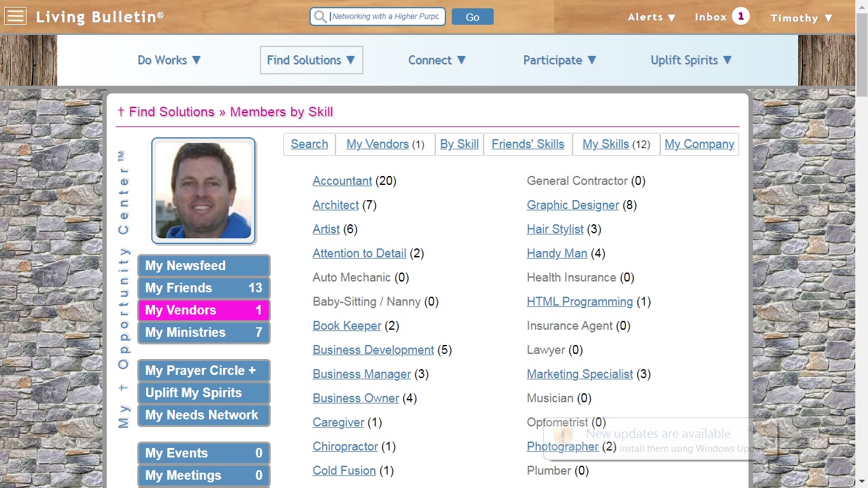Open the Architect skill link

[336, 205]
